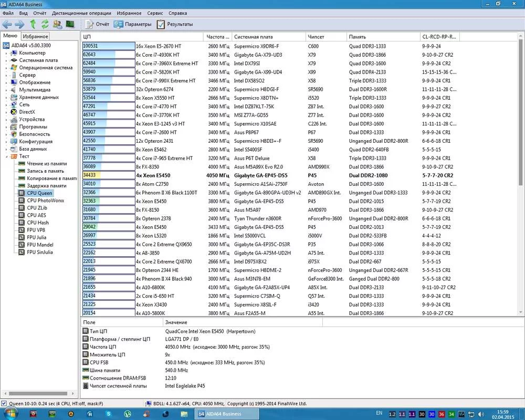
Task: Click the green refresh arrows toolbar icon
Action: [x=45, y=24]
